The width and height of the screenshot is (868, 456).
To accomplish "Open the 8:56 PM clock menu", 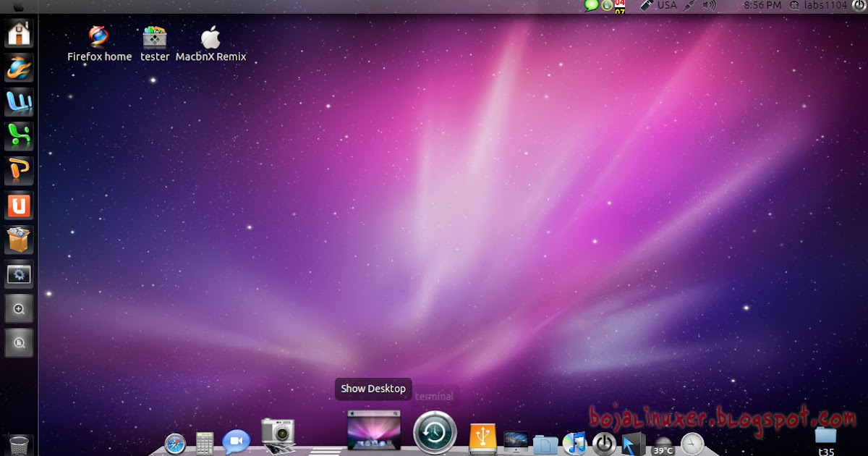I will (x=762, y=5).
